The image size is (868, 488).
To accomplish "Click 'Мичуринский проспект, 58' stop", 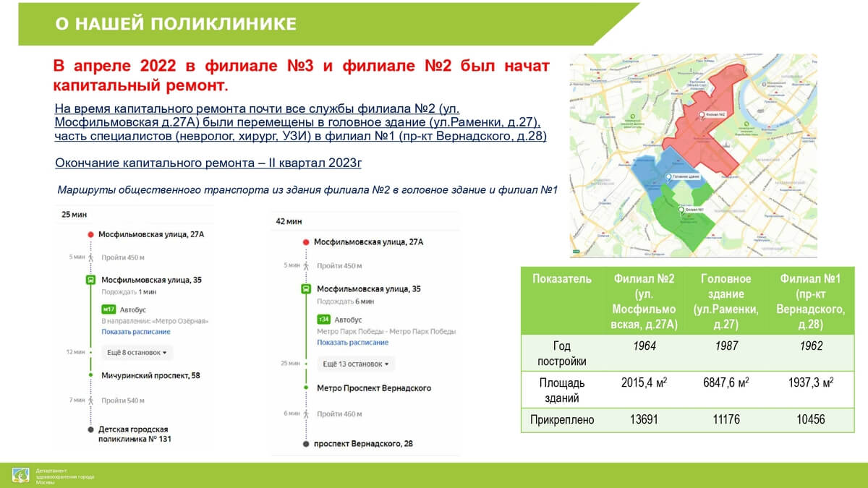I will 150,376.
